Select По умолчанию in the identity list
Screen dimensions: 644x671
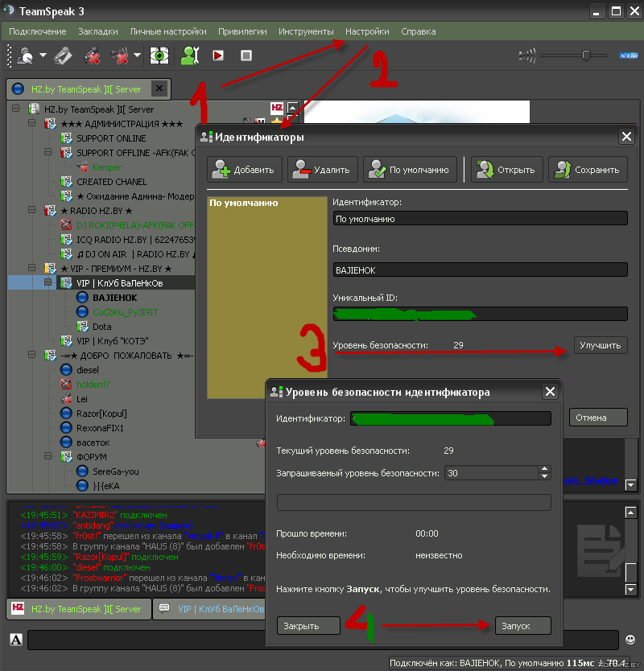244,203
